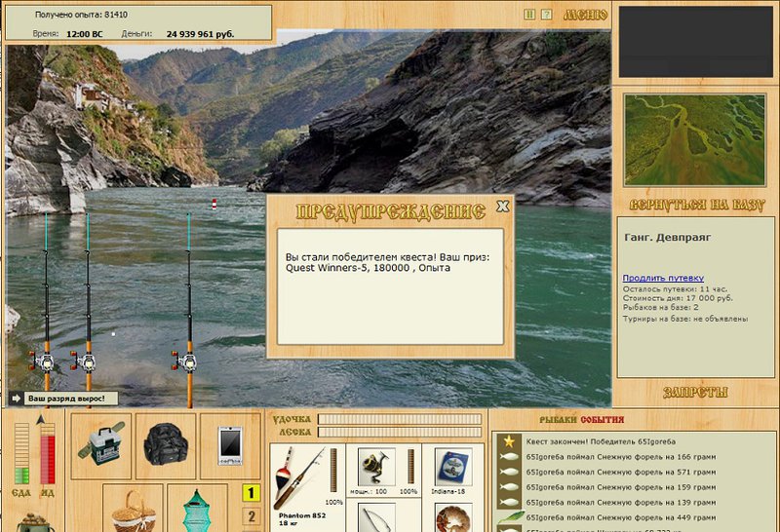Image resolution: width=780 pixels, height=532 pixels.
Task: Click the 'Продлить путевку' link
Action: point(663,278)
